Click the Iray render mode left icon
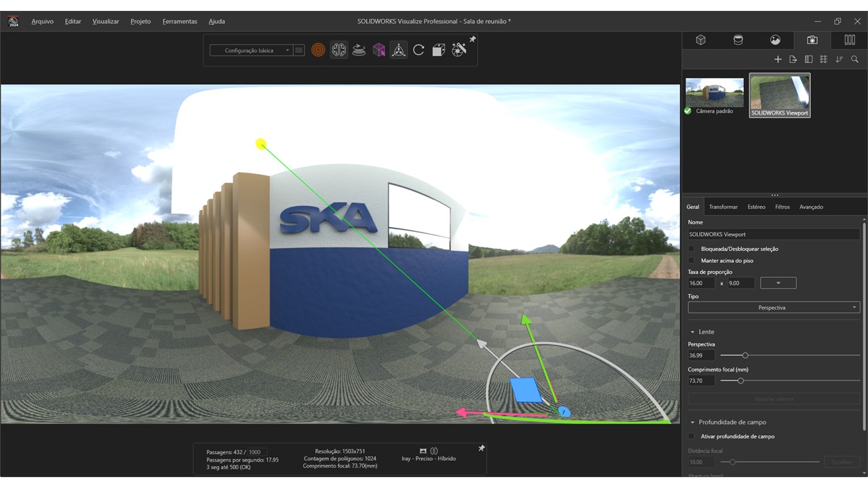Viewport: 868px width, 488px height. [423, 451]
